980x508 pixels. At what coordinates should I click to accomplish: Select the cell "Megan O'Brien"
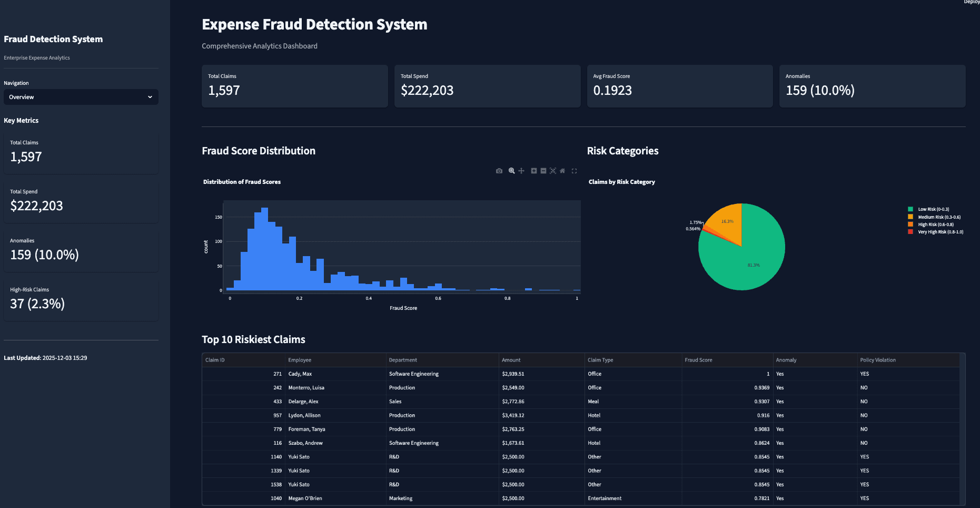(x=335, y=498)
